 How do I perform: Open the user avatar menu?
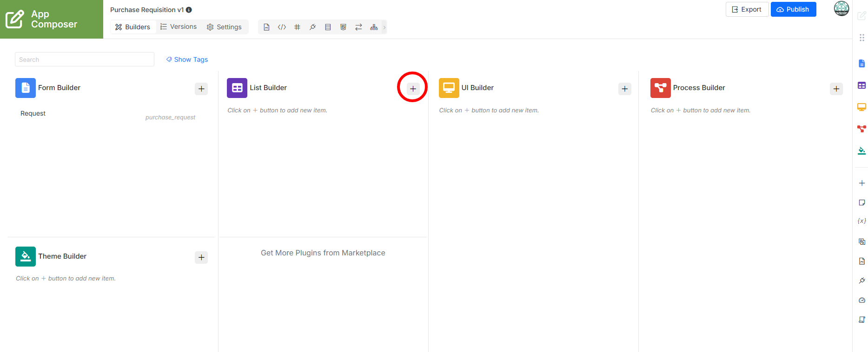pyautogui.click(x=841, y=8)
